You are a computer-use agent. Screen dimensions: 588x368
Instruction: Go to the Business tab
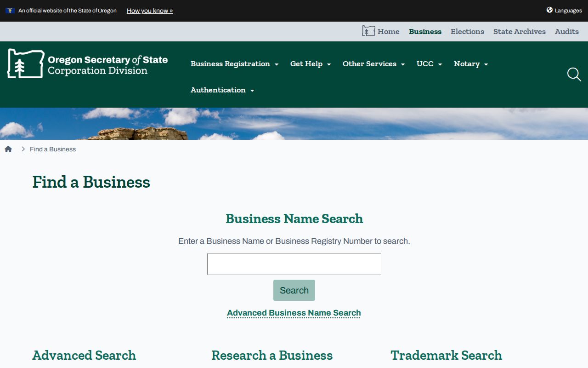(425, 32)
